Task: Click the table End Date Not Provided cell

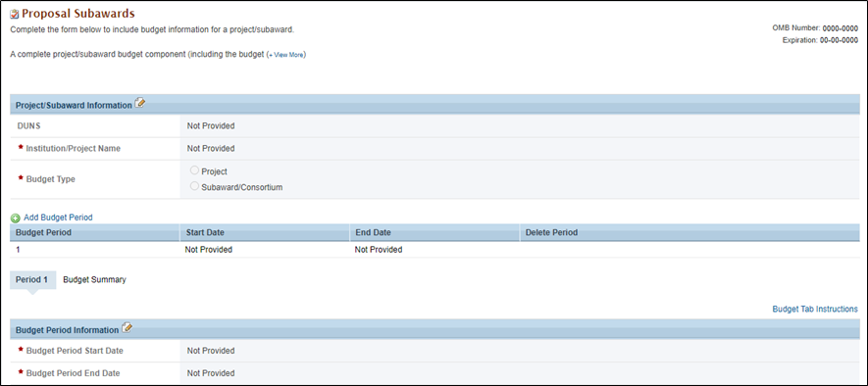Action: [x=379, y=250]
